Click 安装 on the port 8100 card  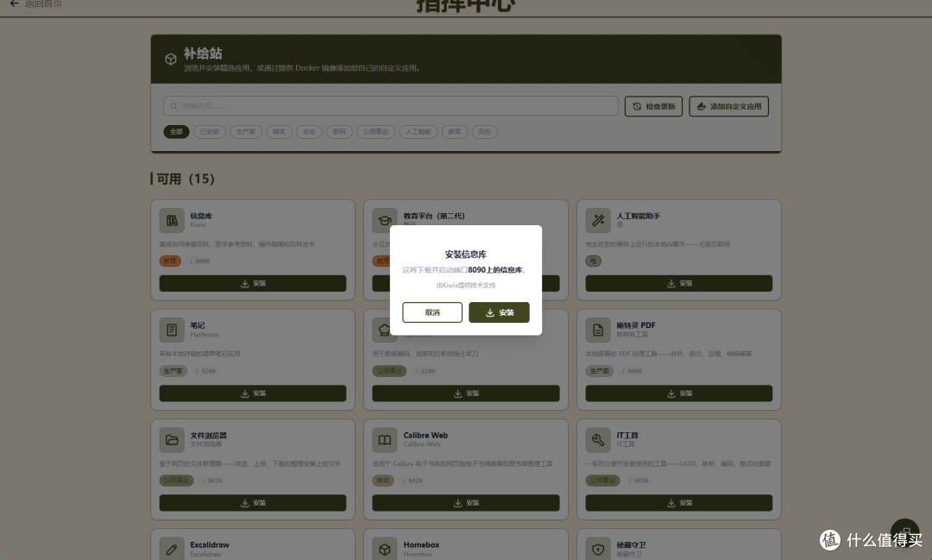click(x=465, y=393)
